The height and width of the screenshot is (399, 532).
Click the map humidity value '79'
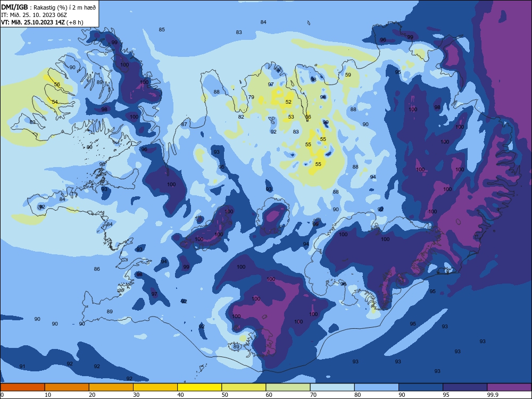pyautogui.click(x=251, y=97)
